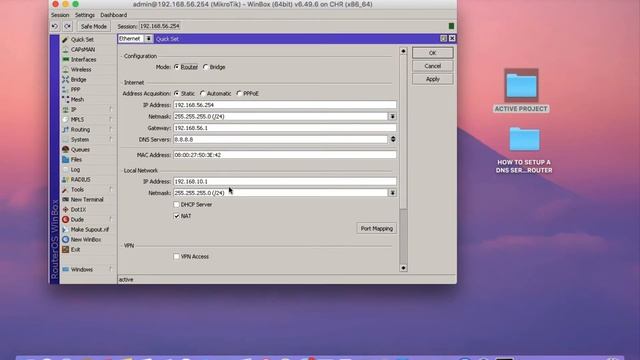The height and width of the screenshot is (360, 640).
Task: Select Static address acquisition
Action: pyautogui.click(x=176, y=93)
